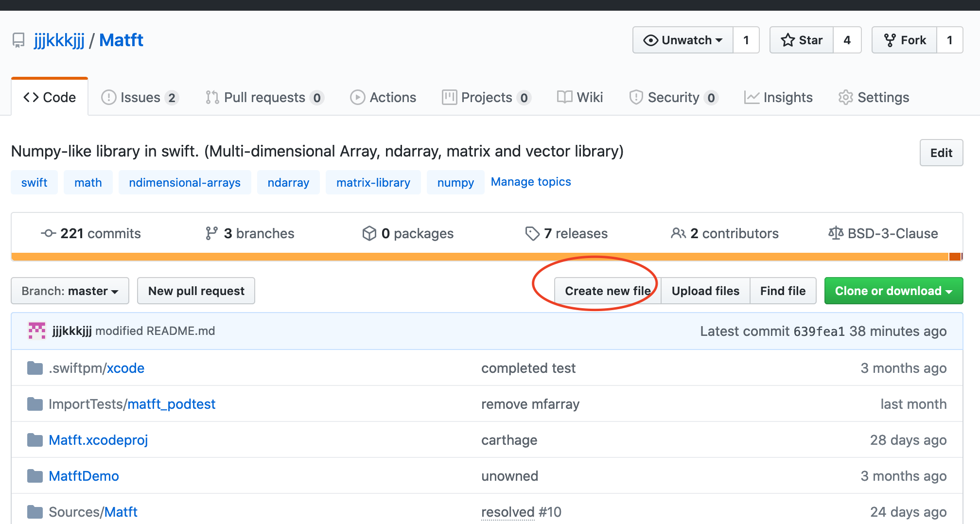This screenshot has width=980, height=524.
Task: Click the contributors people icon
Action: coord(678,233)
